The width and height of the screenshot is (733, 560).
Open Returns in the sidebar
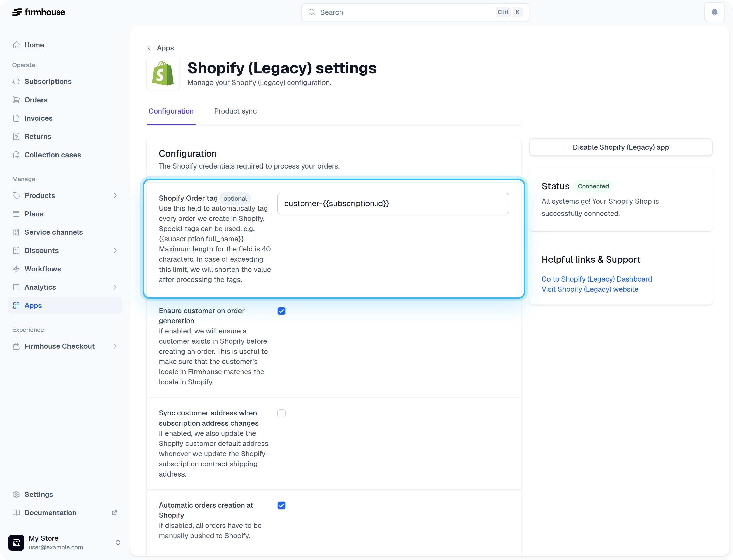(65, 136)
